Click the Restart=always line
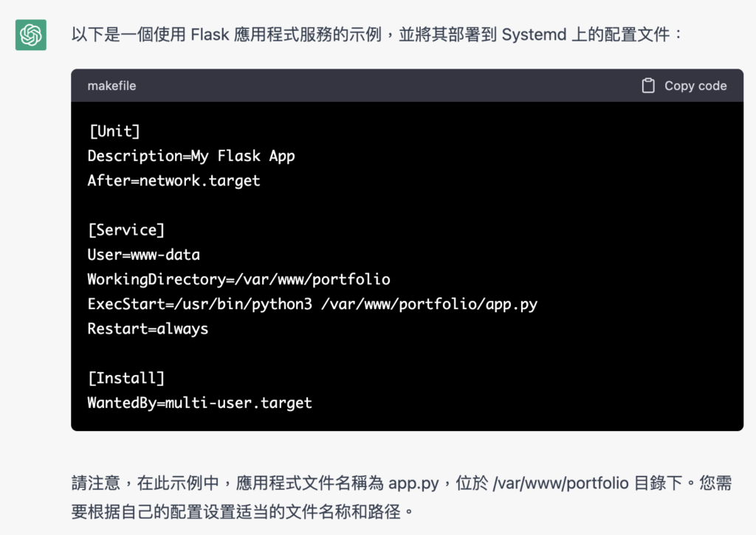 click(x=148, y=329)
